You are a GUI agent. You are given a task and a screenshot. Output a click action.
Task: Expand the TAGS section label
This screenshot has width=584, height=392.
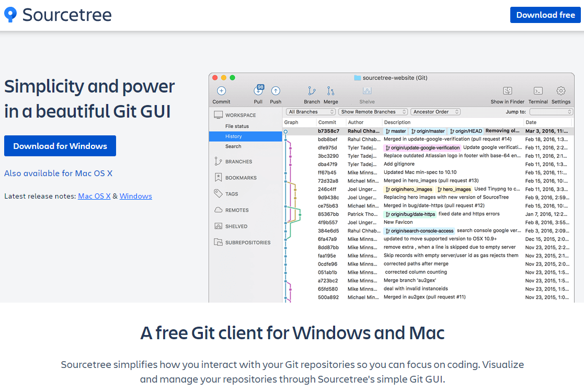pyautogui.click(x=232, y=194)
